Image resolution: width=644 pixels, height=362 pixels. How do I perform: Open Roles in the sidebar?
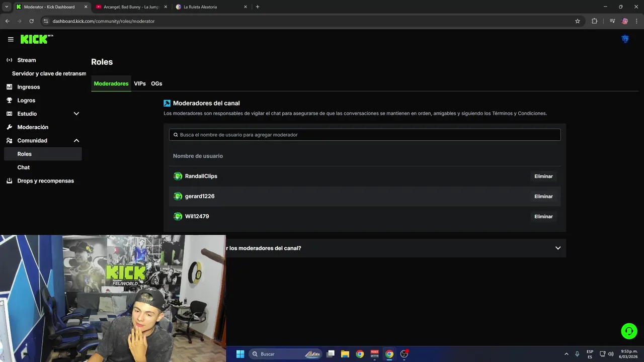pyautogui.click(x=43, y=154)
